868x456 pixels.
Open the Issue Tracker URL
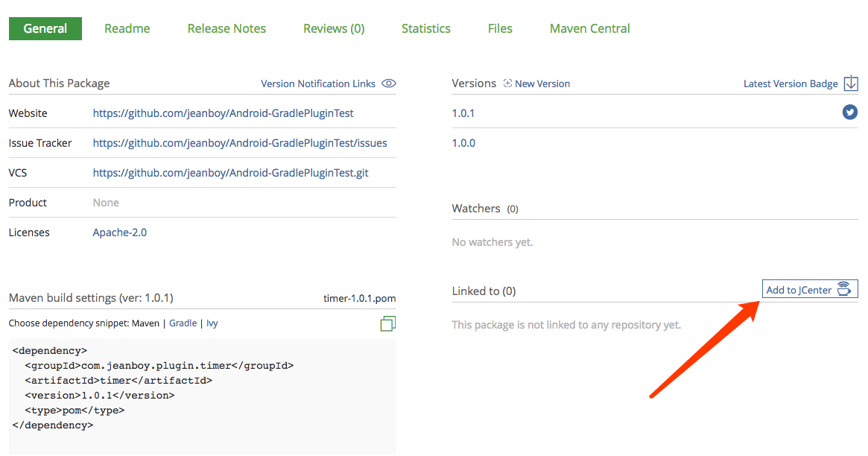tap(240, 143)
